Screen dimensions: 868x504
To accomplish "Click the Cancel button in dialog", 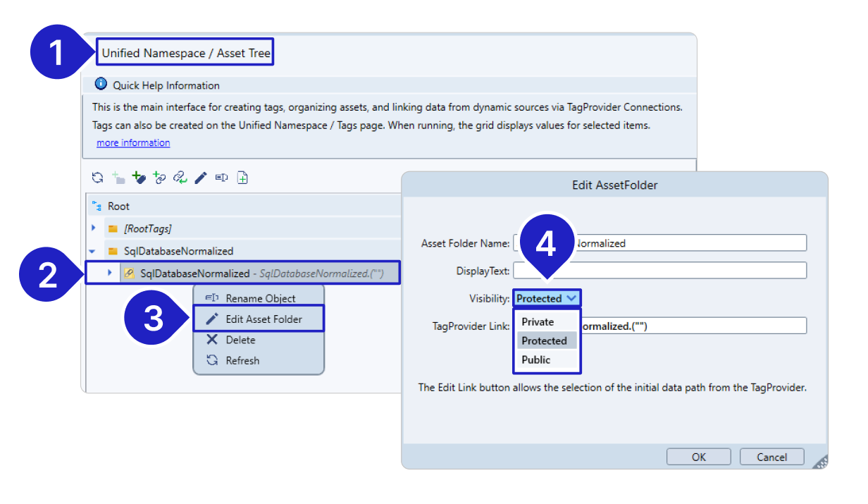I will pyautogui.click(x=771, y=457).
